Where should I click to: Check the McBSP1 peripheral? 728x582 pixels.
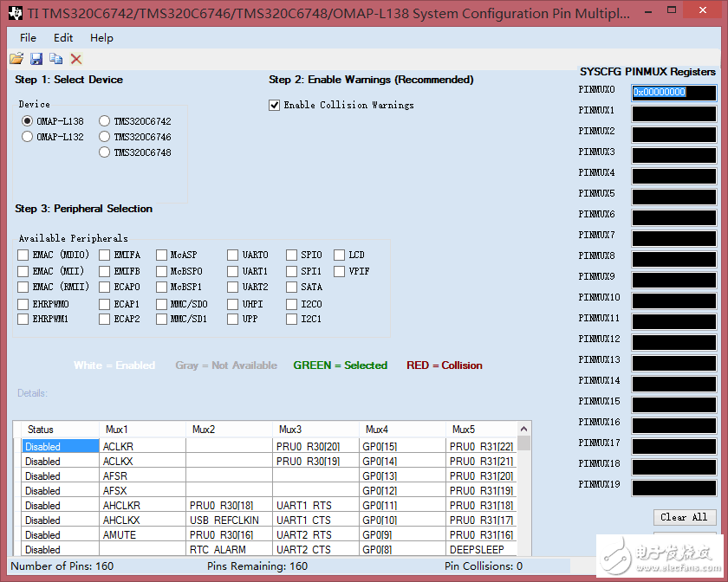161,287
